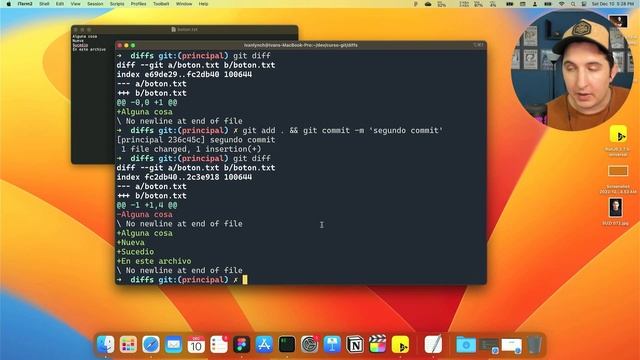Launch Figma from the Dock
640x360 pixels.
coord(242,345)
